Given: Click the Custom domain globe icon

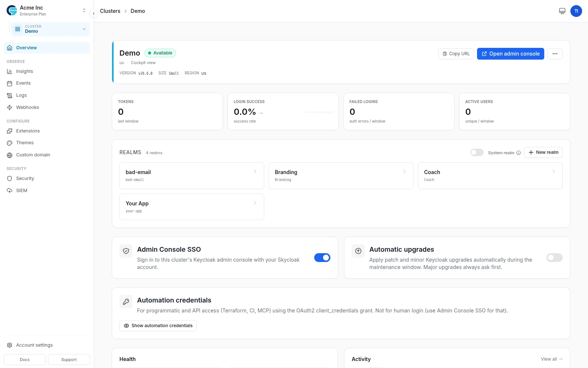Looking at the screenshot, I should click(10, 155).
